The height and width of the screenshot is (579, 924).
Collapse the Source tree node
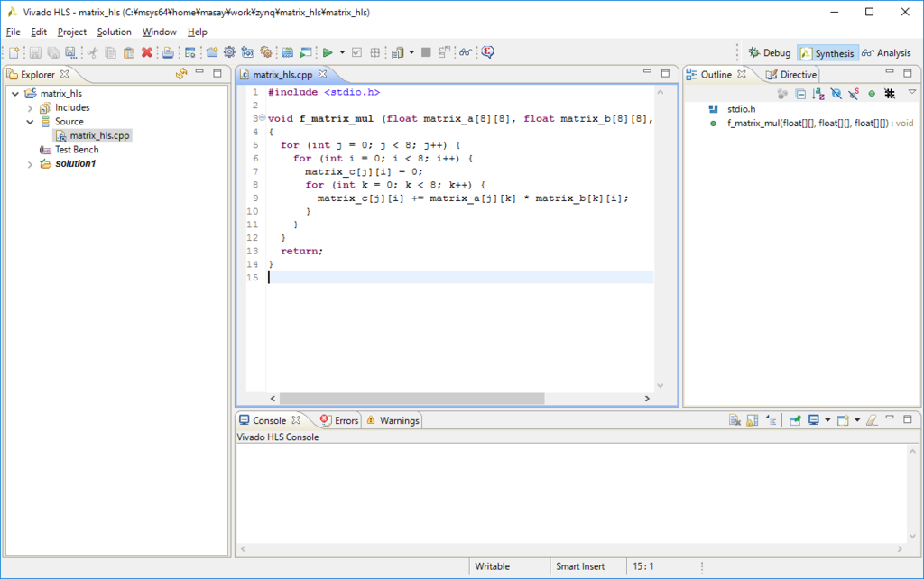[30, 122]
